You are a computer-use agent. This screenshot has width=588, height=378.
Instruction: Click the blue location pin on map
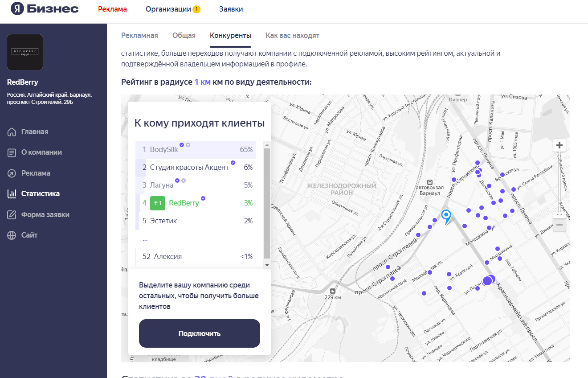[x=446, y=216]
